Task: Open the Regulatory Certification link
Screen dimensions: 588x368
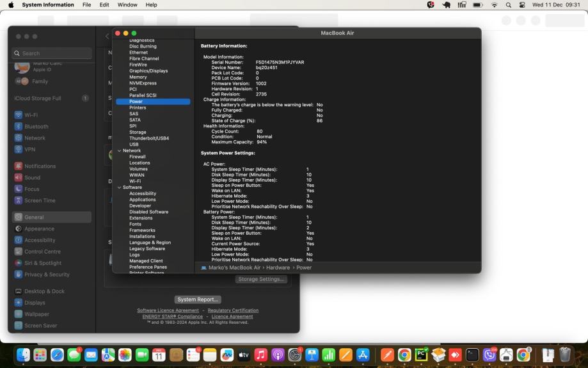Action: (233, 310)
